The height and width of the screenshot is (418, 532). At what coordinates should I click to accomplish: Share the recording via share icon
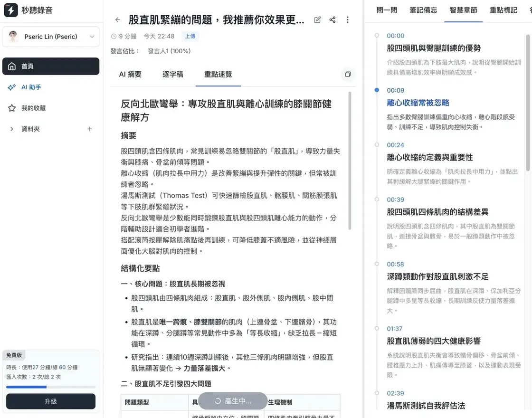(x=332, y=19)
